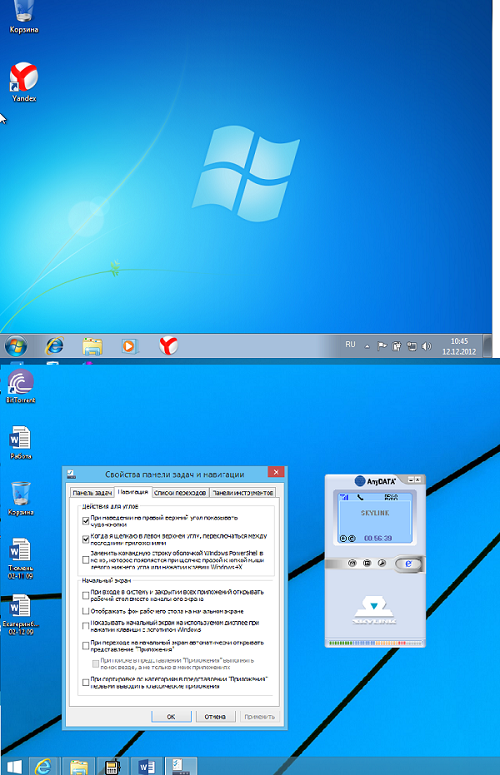
Task: Minimize the AnyDATA window
Action: 410,480
